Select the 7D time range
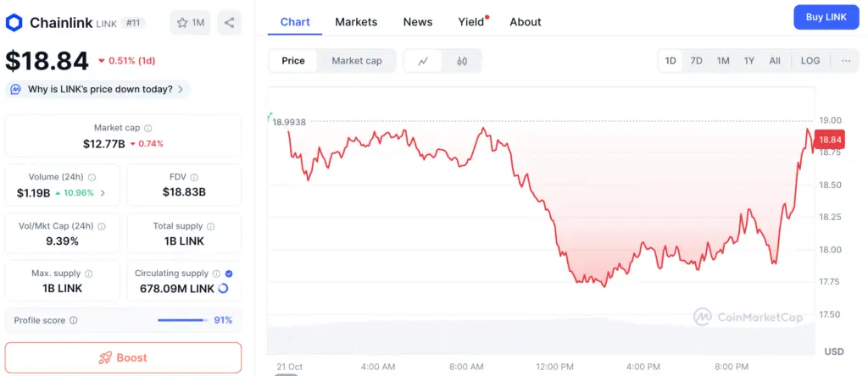Screen dimensions: 868x376 pos(696,61)
